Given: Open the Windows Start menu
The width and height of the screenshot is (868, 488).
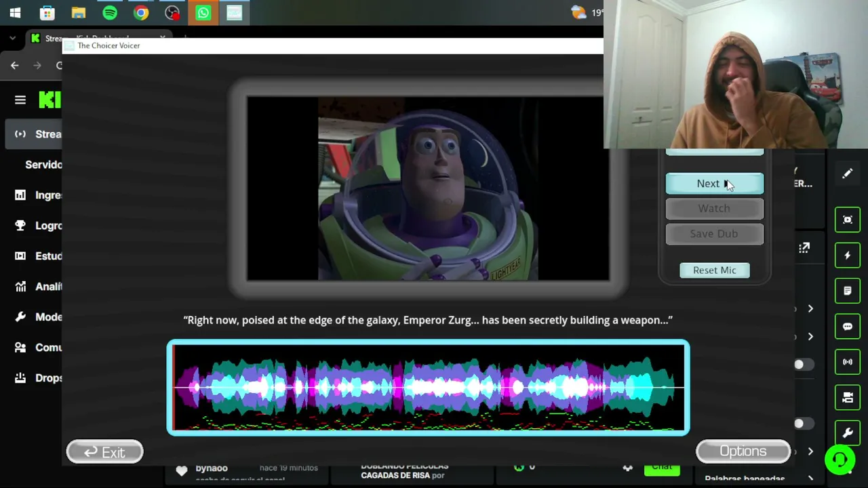Looking at the screenshot, I should click(x=15, y=13).
